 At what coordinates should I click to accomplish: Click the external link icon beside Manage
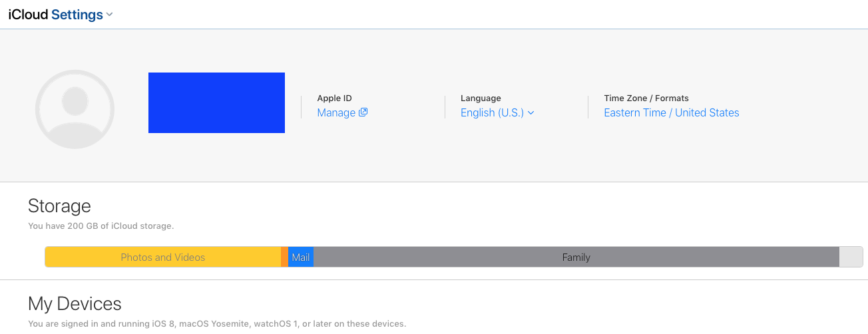(x=363, y=112)
